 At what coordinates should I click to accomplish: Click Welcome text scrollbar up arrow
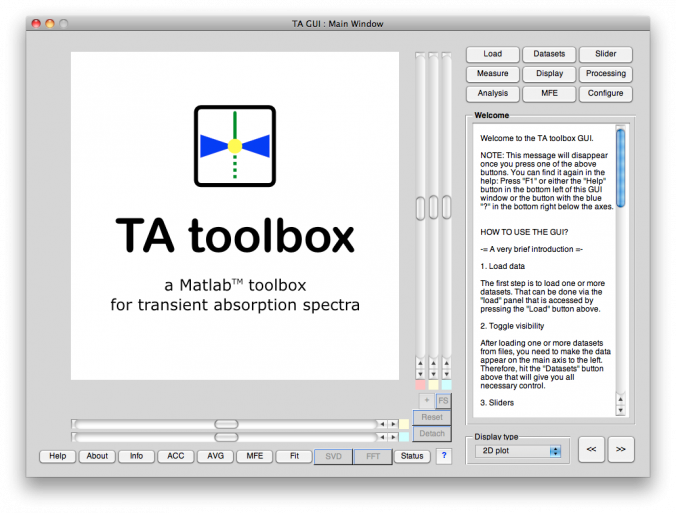(x=620, y=399)
